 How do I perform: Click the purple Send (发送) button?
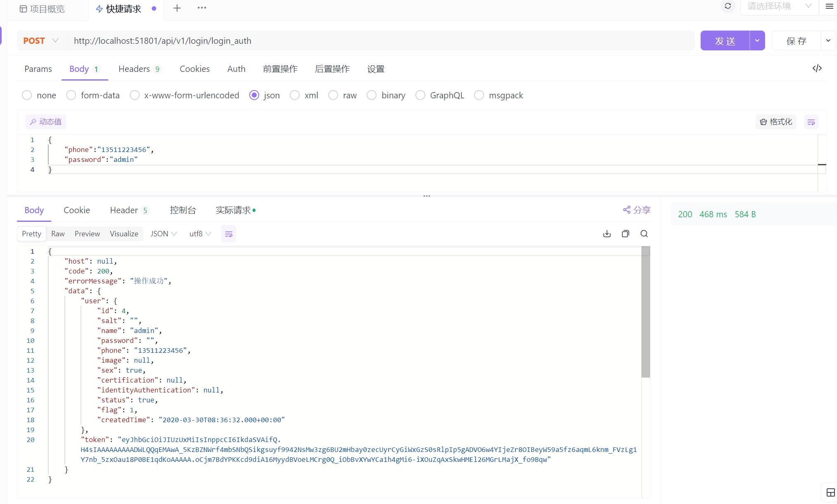pyautogui.click(x=725, y=41)
